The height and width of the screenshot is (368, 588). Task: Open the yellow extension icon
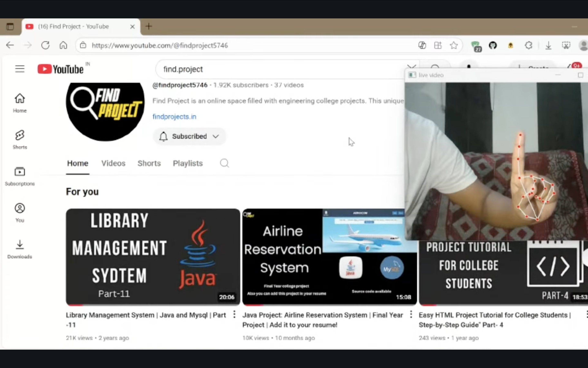[x=510, y=45]
